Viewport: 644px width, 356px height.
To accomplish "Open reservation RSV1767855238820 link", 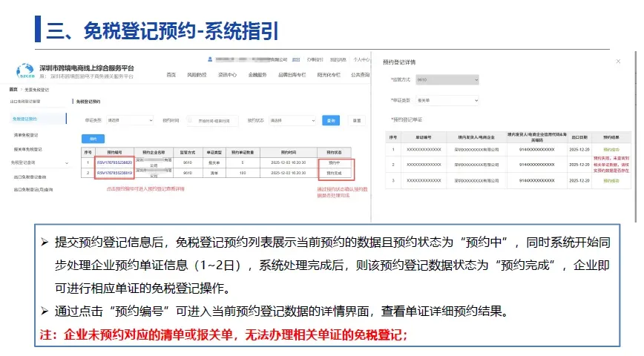I will pyautogui.click(x=114, y=162).
